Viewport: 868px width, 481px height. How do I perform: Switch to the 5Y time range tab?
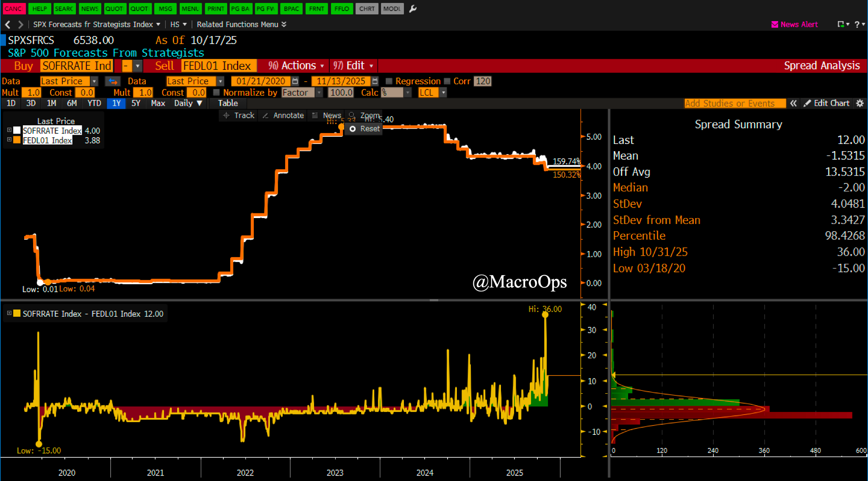pos(136,103)
